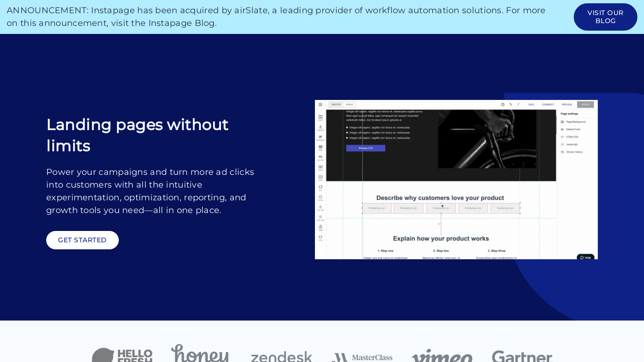Click the undo arrow in the editor toolbar
Image resolution: width=644 pixels, height=362 pixels.
[511, 105]
